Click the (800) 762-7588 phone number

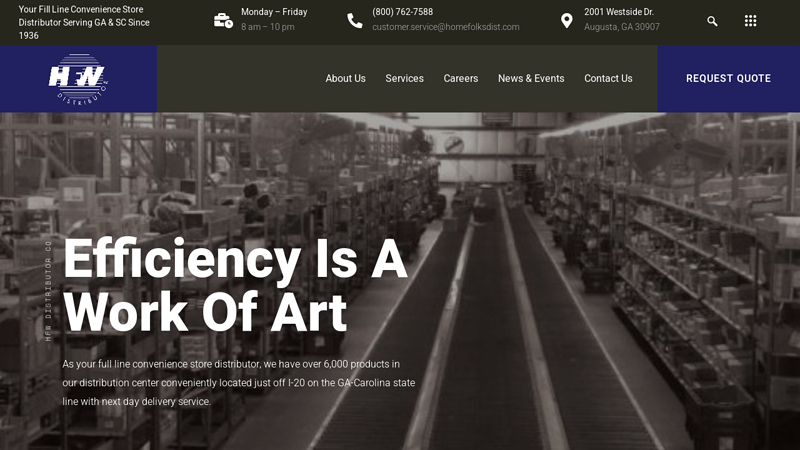[x=403, y=12]
